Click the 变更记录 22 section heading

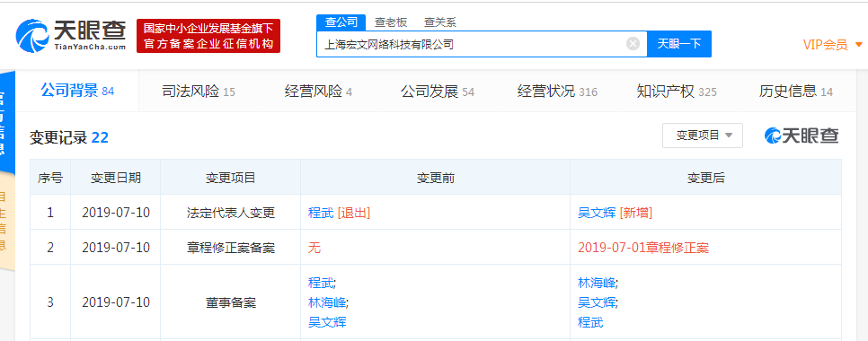(x=69, y=137)
